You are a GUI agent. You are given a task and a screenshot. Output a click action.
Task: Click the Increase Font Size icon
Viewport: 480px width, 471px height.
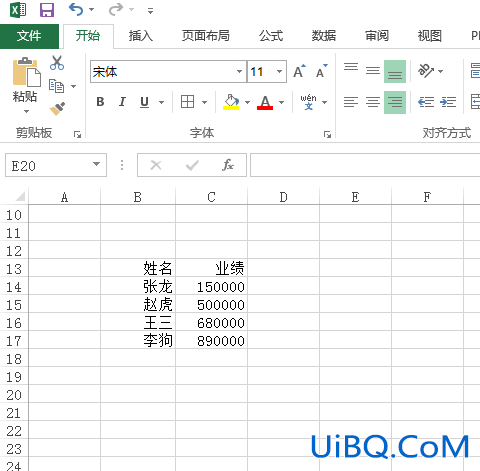[x=299, y=71]
